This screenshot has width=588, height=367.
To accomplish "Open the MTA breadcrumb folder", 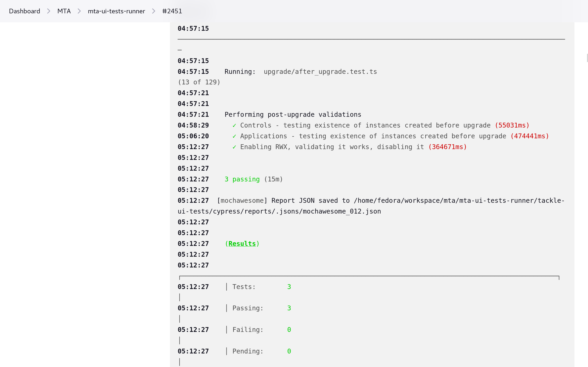I will [64, 11].
